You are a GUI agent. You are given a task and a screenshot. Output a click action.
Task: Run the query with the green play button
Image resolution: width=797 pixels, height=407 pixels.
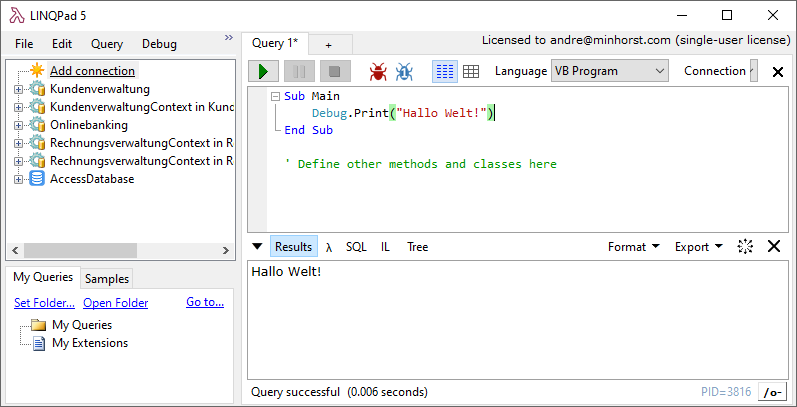[263, 71]
